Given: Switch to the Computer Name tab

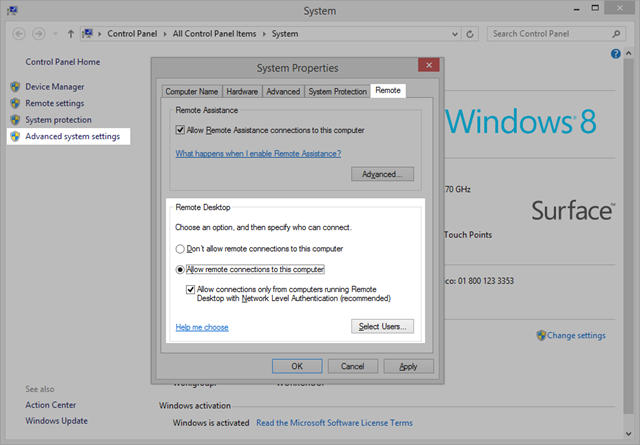Looking at the screenshot, I should tap(191, 91).
